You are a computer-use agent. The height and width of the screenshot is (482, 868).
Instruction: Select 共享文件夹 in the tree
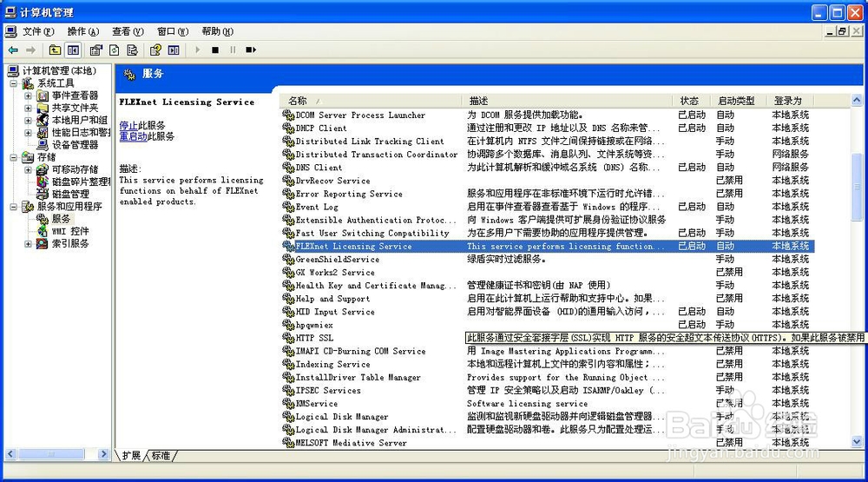pyautogui.click(x=76, y=108)
